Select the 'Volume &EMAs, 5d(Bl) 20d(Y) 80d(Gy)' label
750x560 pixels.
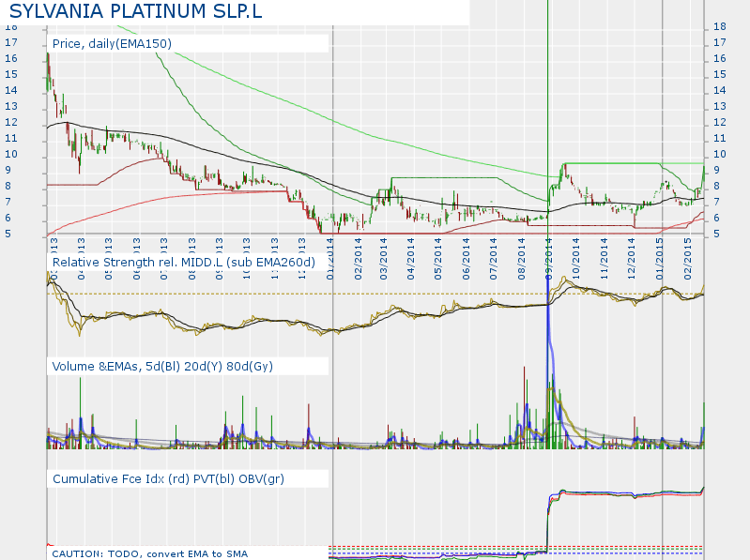(162, 367)
